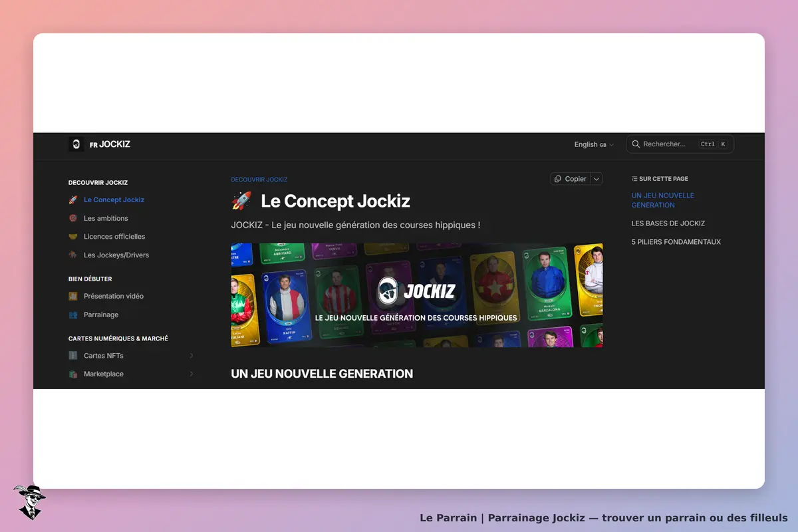Click the large rocket emoji by the page title
This screenshot has width=798, height=532.
241,201
